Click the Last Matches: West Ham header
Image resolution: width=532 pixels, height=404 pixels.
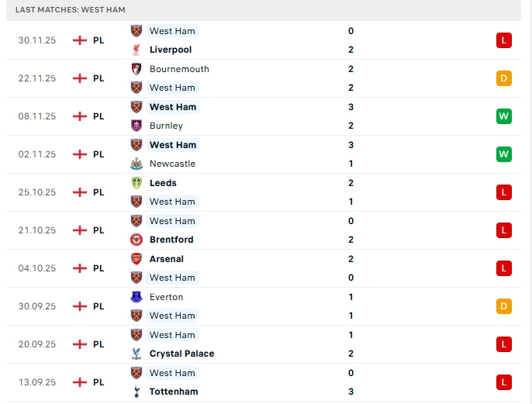tap(70, 9)
